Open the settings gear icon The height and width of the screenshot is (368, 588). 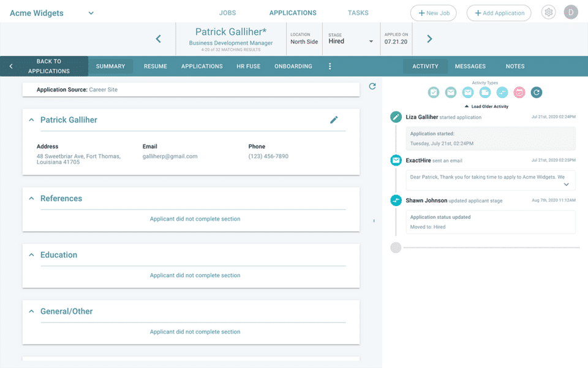pyautogui.click(x=548, y=12)
